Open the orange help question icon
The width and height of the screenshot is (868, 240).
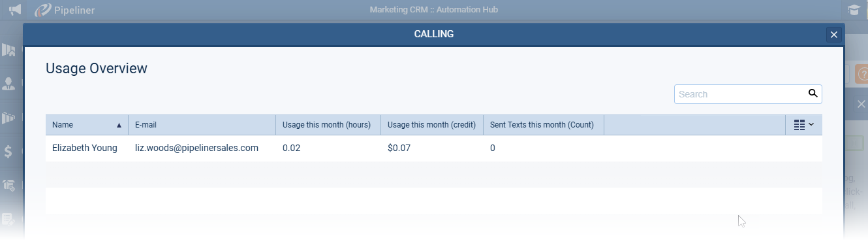[x=861, y=75]
